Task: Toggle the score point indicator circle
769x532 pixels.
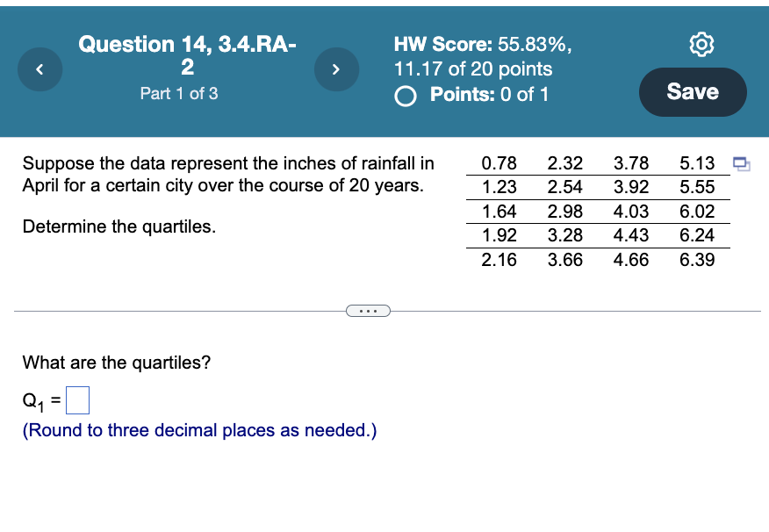Action: pyautogui.click(x=405, y=97)
